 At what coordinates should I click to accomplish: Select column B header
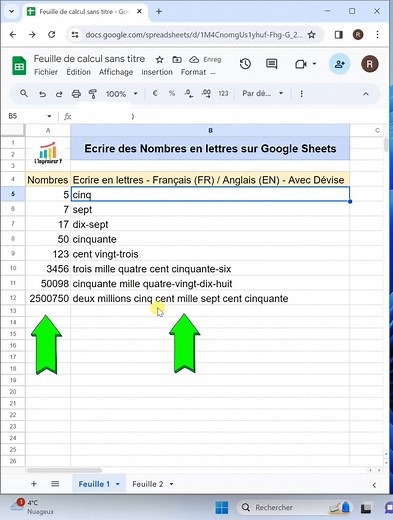point(210,130)
